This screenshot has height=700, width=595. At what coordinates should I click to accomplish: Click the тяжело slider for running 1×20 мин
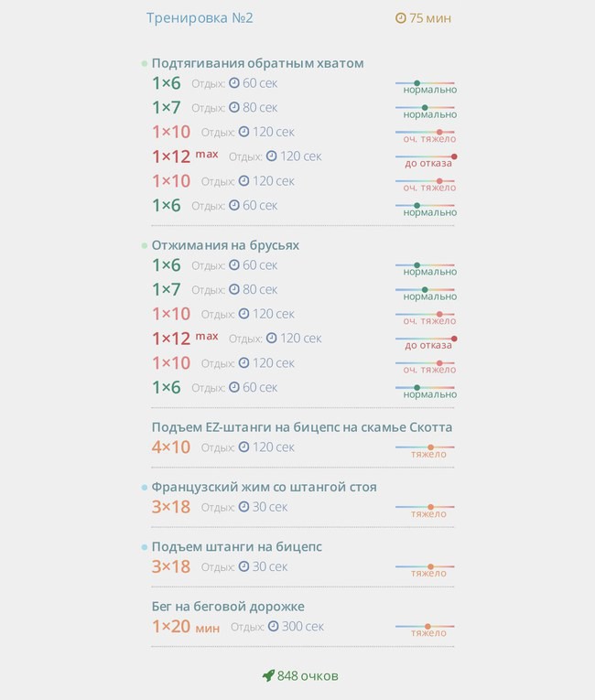426,626
